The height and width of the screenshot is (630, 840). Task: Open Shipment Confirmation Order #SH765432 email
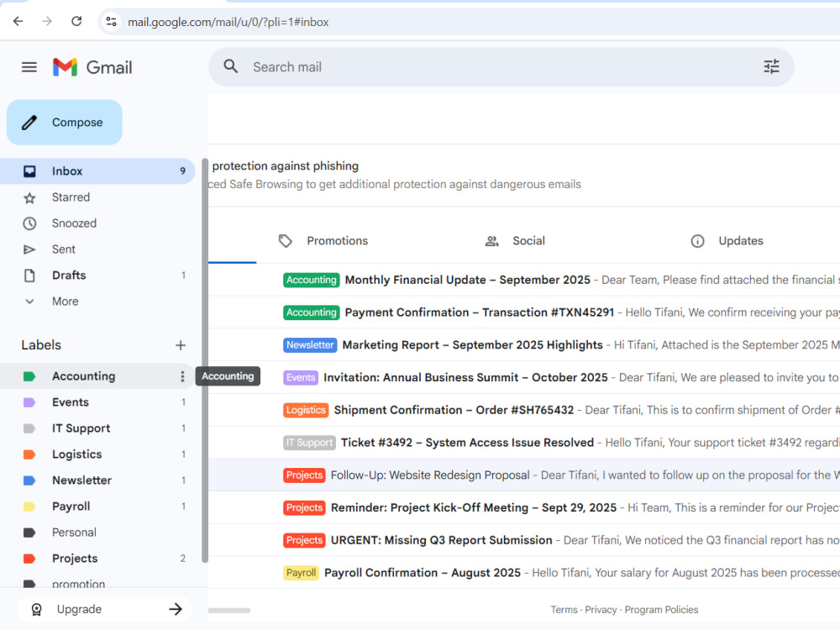pyautogui.click(x=524, y=411)
